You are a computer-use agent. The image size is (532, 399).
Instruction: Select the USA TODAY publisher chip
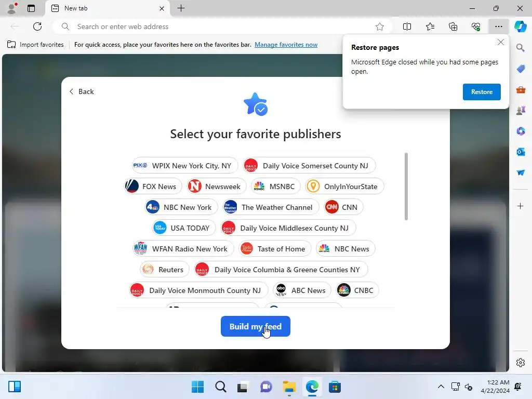[x=183, y=228]
